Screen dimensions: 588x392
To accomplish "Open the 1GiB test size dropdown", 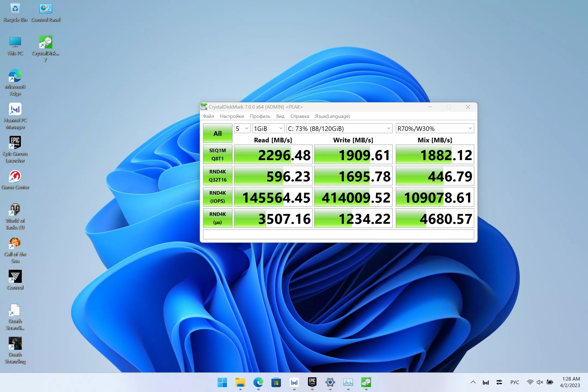I will click(268, 128).
